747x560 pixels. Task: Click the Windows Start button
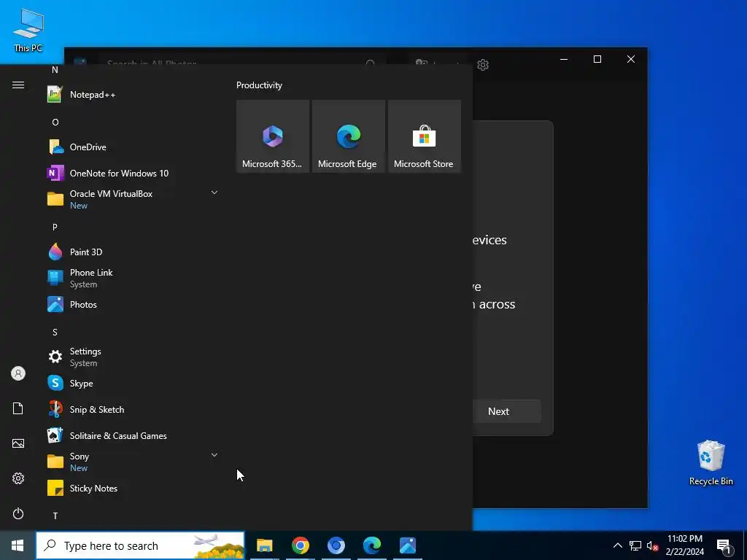coord(18,545)
